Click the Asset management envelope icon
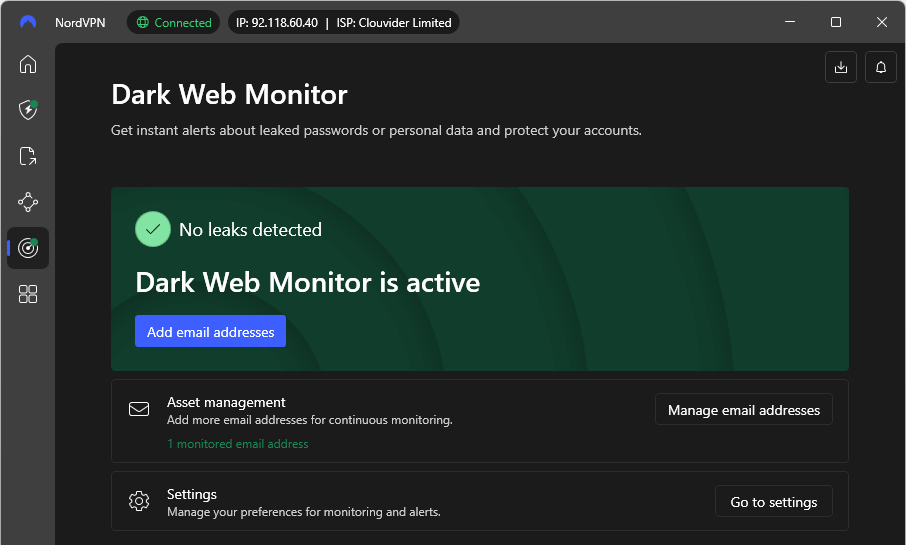This screenshot has height=545, width=906. 139,409
